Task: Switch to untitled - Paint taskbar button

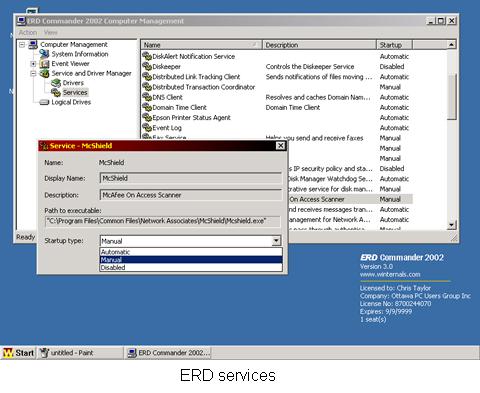Action: point(80,353)
